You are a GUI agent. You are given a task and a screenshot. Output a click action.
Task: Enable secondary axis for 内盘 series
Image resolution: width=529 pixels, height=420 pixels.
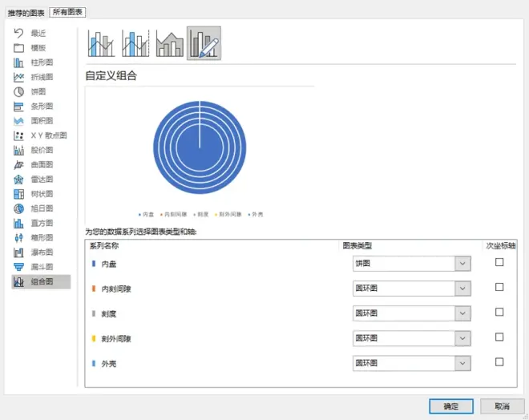point(499,262)
